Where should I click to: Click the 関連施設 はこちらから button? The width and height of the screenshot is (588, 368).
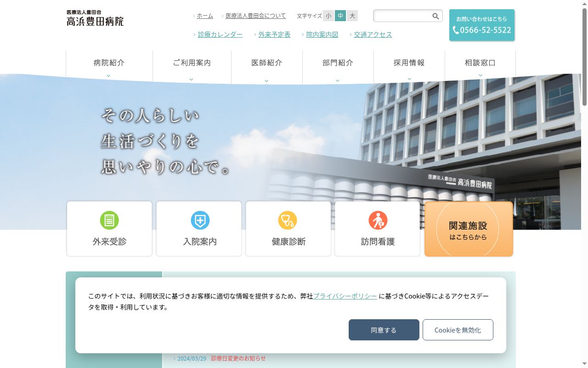coord(469,229)
